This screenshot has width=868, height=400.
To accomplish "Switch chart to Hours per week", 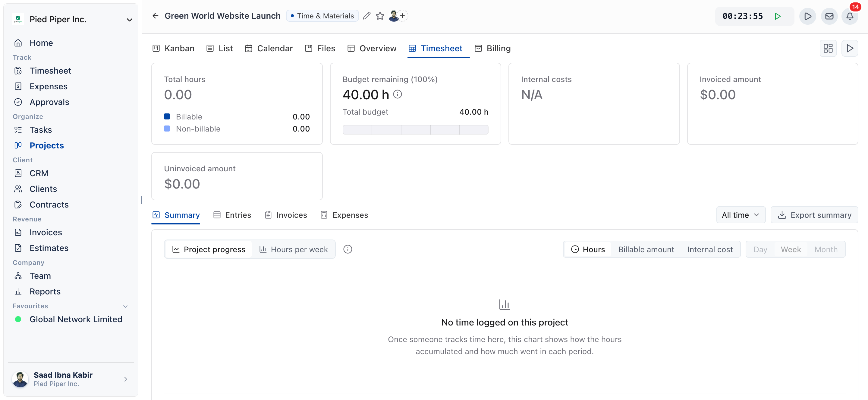I will [x=293, y=249].
